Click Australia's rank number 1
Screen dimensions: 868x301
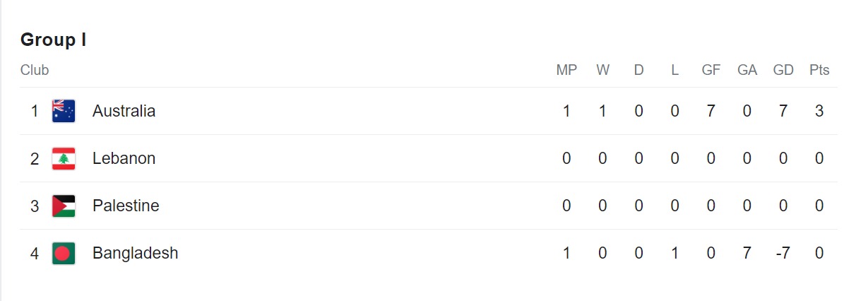click(x=35, y=111)
